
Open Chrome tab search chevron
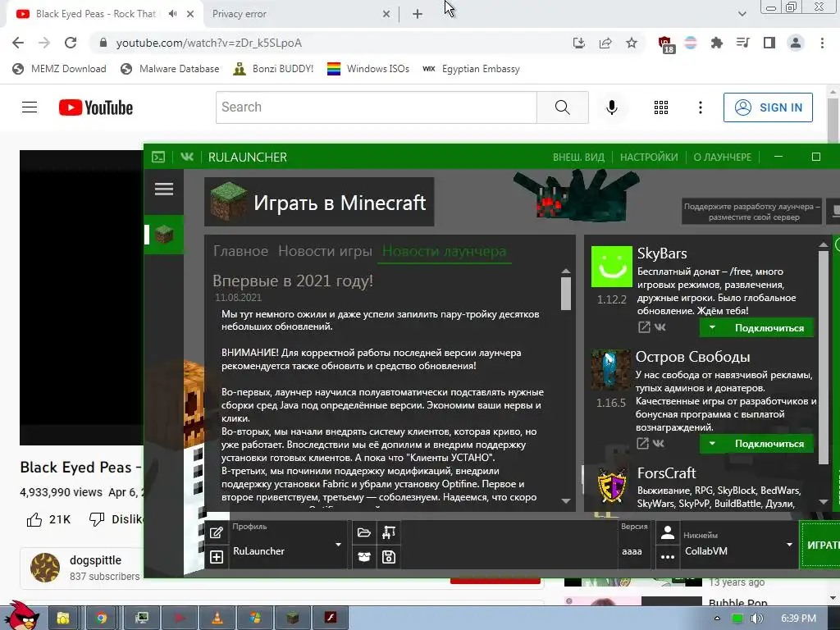(x=742, y=14)
